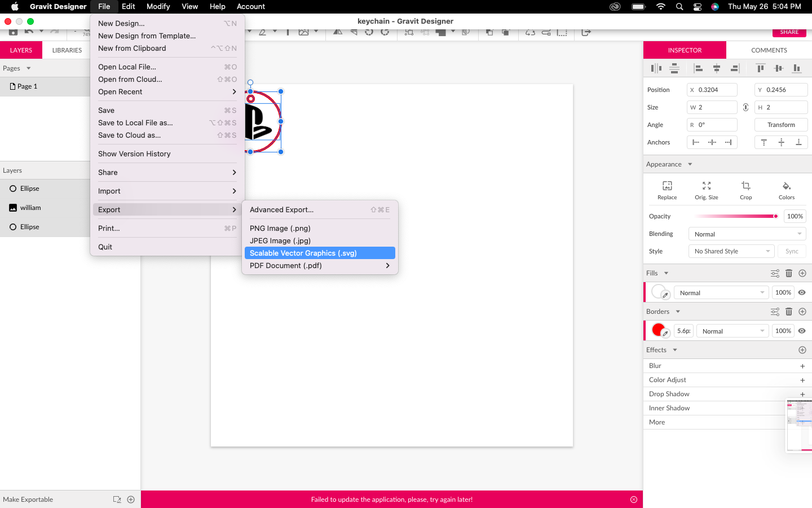Expand the Pages dropdown arrow
The image size is (812, 508).
(x=28, y=68)
